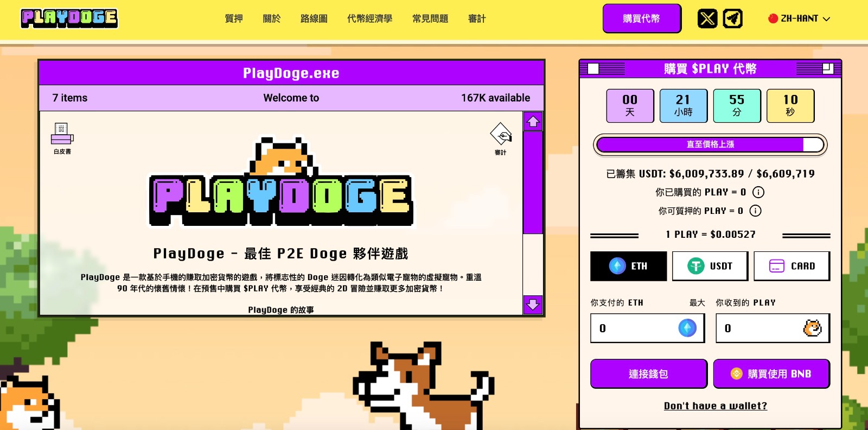
Task: Open 路線圖 roadmap menu item
Action: [x=314, y=18]
